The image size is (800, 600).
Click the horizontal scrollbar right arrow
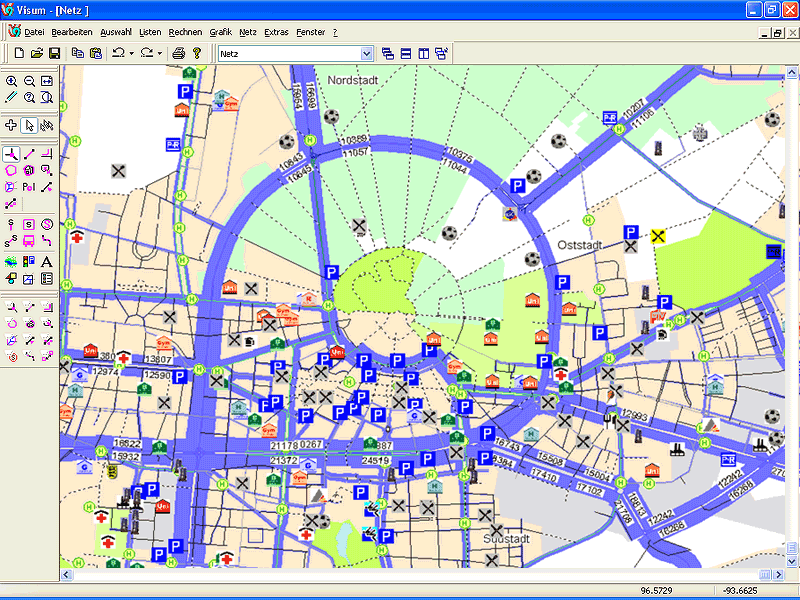tap(779, 574)
